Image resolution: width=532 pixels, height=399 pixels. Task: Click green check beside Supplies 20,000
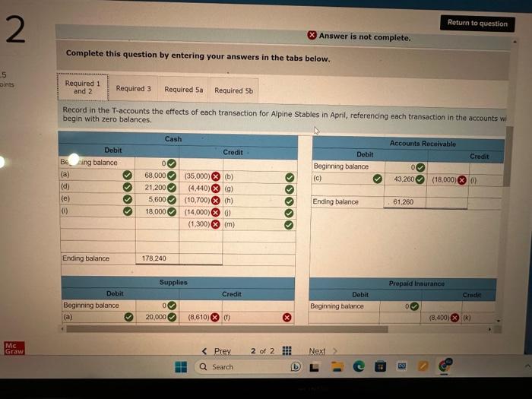click(x=172, y=317)
